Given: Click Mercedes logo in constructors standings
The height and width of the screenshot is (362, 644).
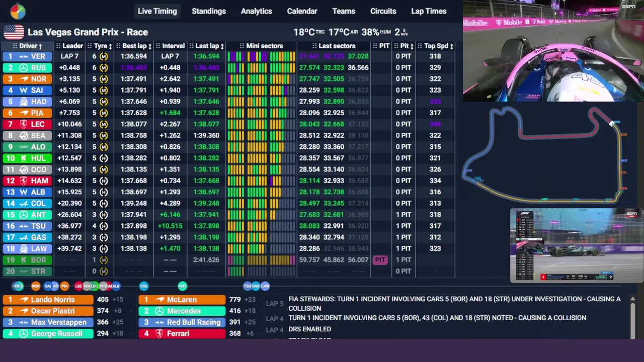Looking at the screenshot, I should [x=159, y=311].
